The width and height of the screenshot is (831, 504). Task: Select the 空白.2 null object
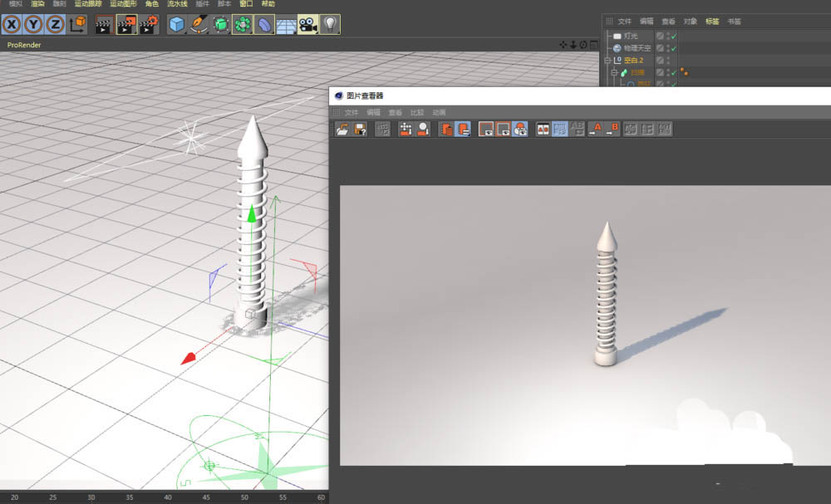point(633,61)
